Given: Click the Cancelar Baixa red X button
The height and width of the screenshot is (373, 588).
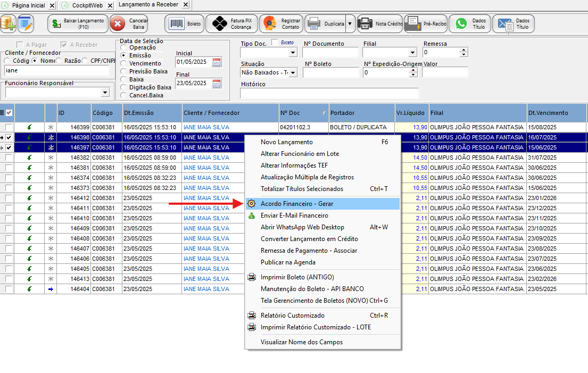Looking at the screenshot, I should pos(129,23).
